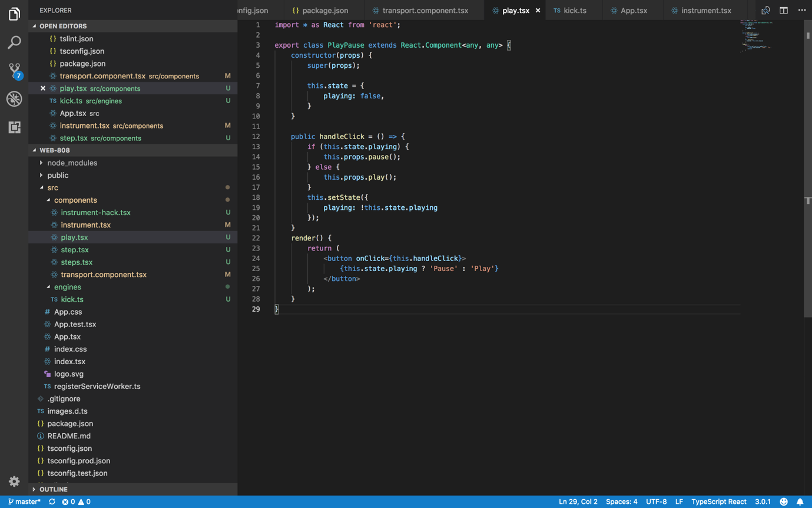
Task: Click the feedback smiley icon
Action: pyautogui.click(x=784, y=502)
